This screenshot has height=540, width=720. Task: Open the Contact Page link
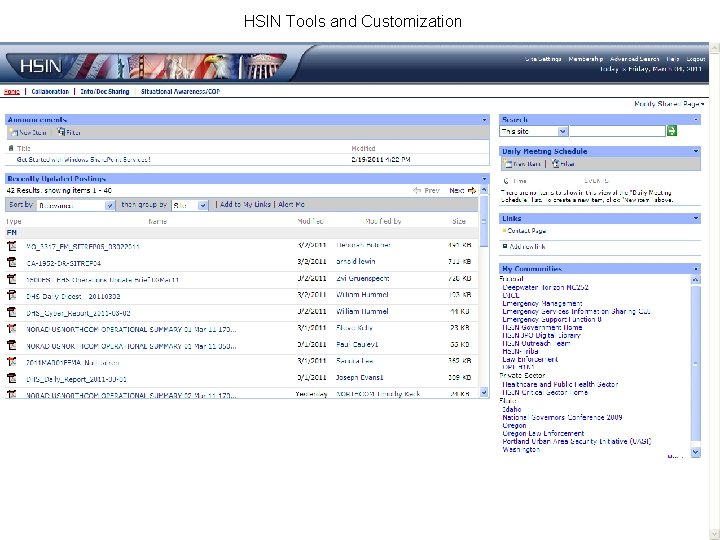tap(526, 231)
